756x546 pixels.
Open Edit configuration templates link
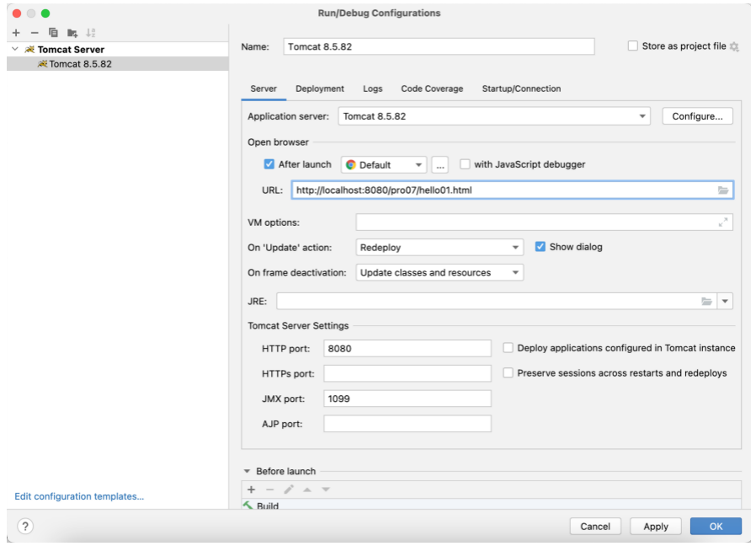pos(79,496)
